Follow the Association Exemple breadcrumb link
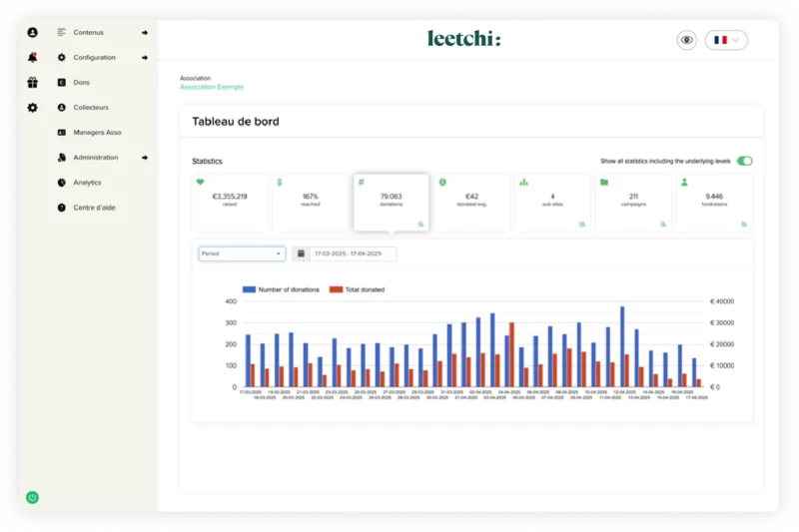The height and width of the screenshot is (532, 799). (x=212, y=87)
